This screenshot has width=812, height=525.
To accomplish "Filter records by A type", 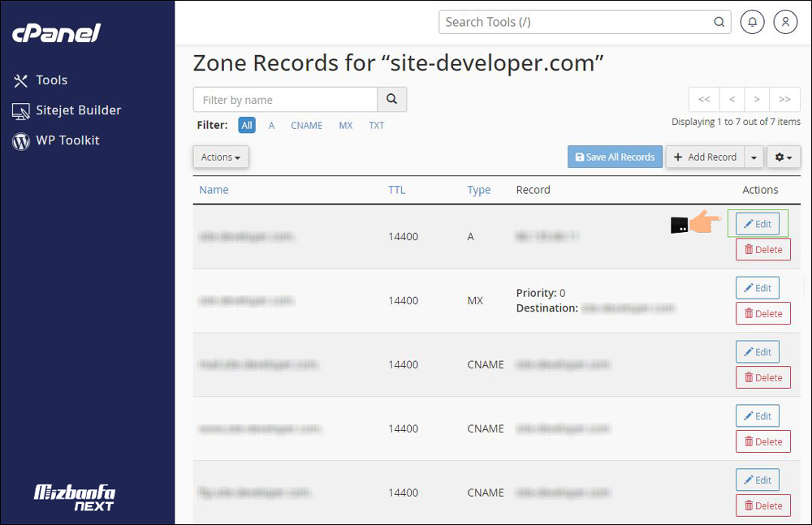I will pos(271,125).
